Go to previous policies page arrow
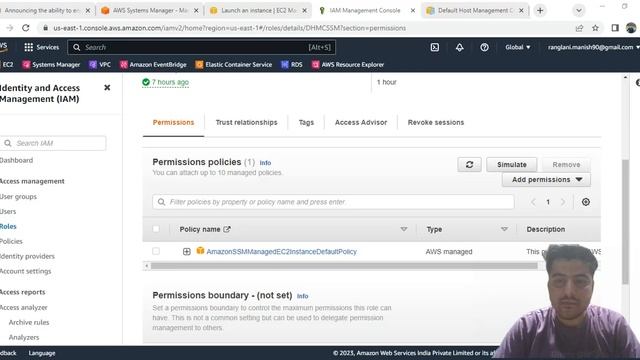 click(x=533, y=202)
